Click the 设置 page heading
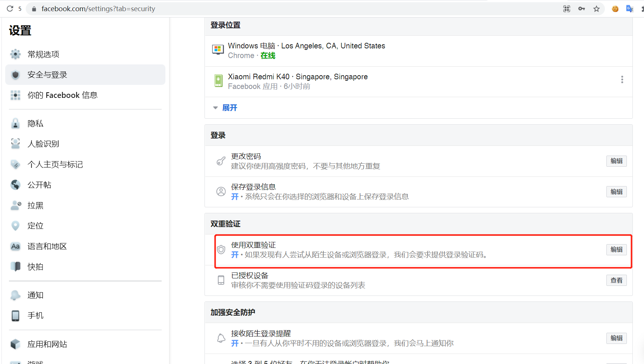644x364 pixels. (x=20, y=31)
